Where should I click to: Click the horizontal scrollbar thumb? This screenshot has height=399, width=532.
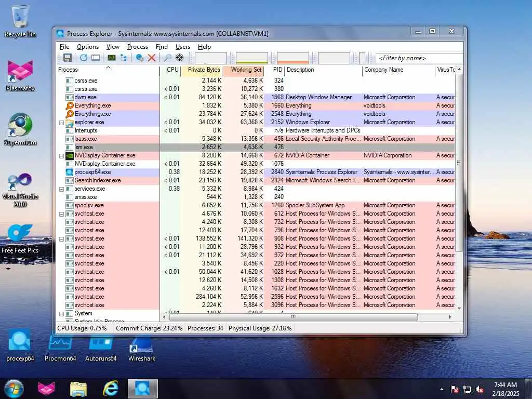(x=294, y=317)
